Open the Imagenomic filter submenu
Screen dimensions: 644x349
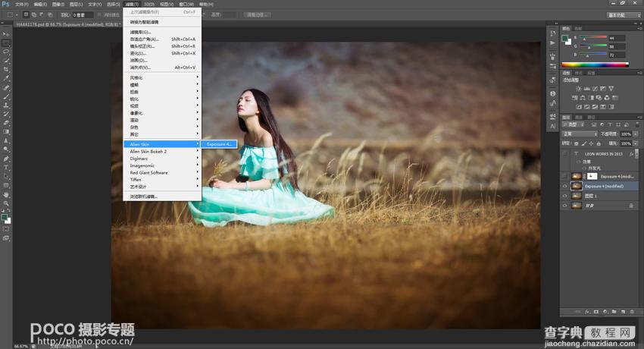coord(162,165)
